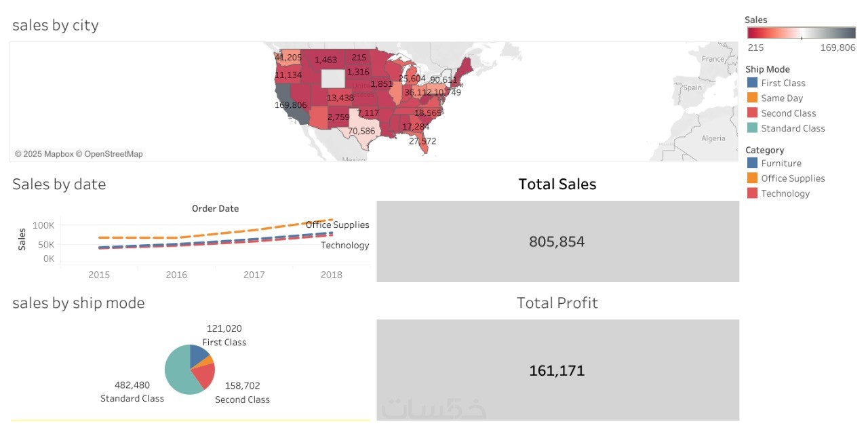Select the Total Profit value 161,171

coord(557,370)
